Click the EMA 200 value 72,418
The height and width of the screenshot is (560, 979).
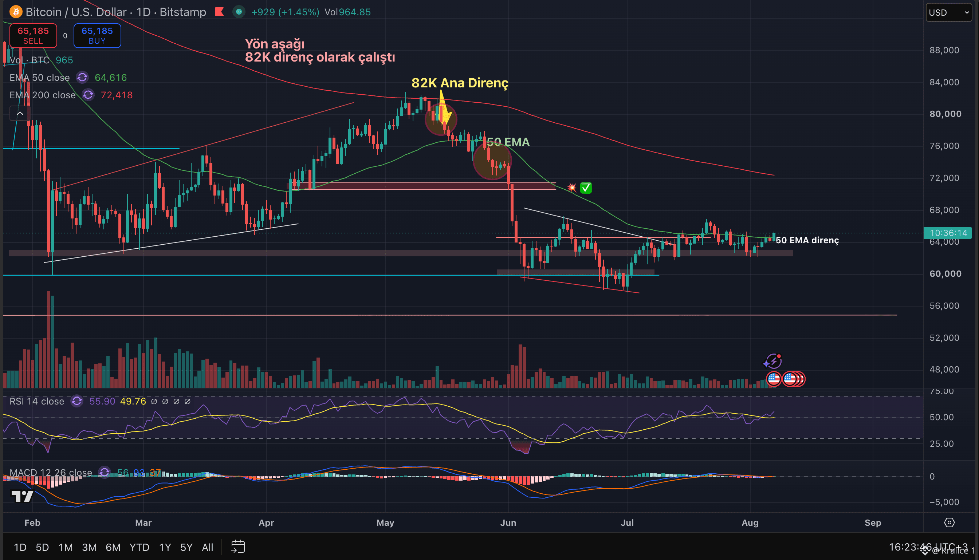tap(117, 95)
